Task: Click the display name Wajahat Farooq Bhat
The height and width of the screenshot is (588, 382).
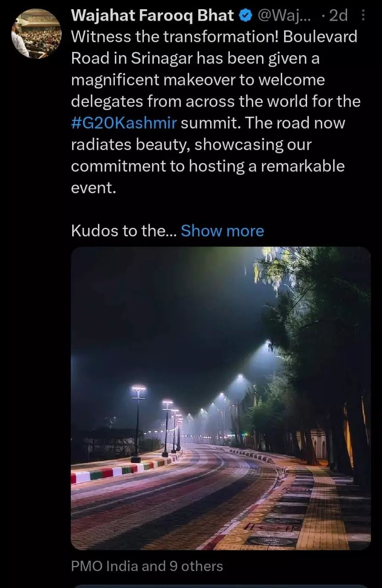Action: pyautogui.click(x=153, y=16)
